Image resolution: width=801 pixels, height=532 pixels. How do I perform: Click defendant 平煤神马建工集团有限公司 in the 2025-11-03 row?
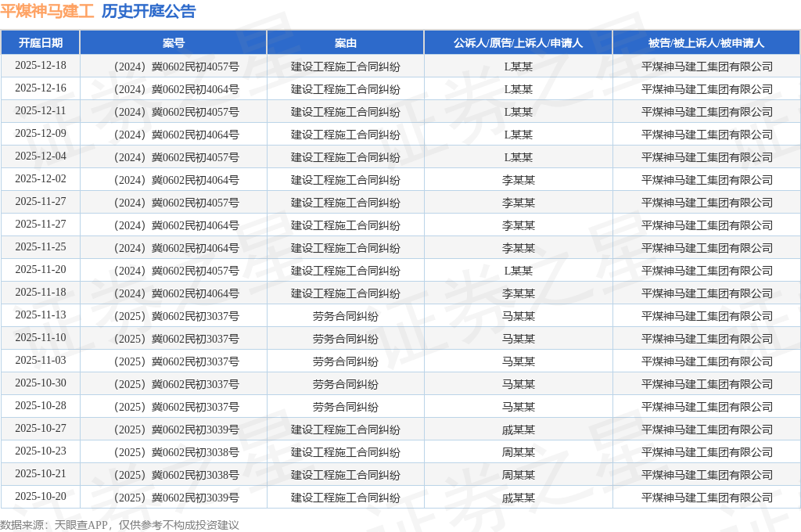point(706,361)
